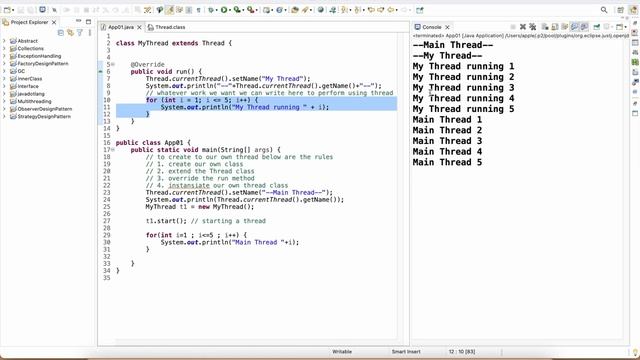Click 'Writable' in status bar
This screenshot has width=640, height=360.
coord(342,351)
